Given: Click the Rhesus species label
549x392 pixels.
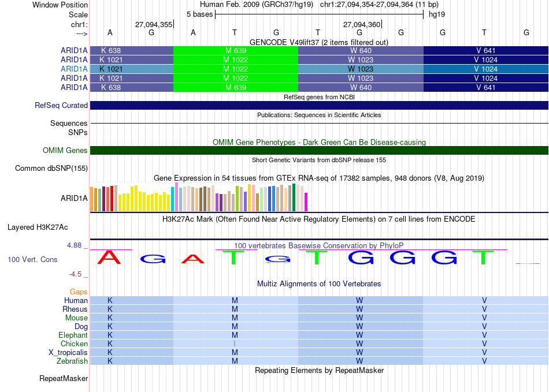Looking at the screenshot, I should pos(75,309).
